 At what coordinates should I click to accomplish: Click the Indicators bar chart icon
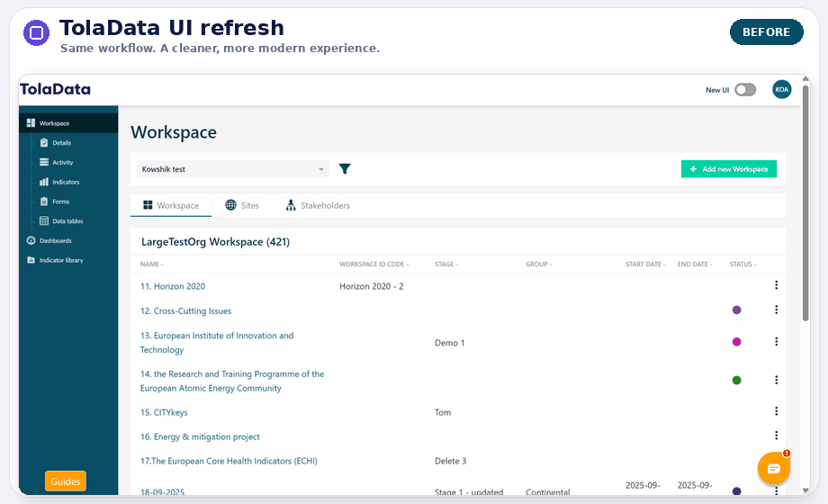click(44, 182)
